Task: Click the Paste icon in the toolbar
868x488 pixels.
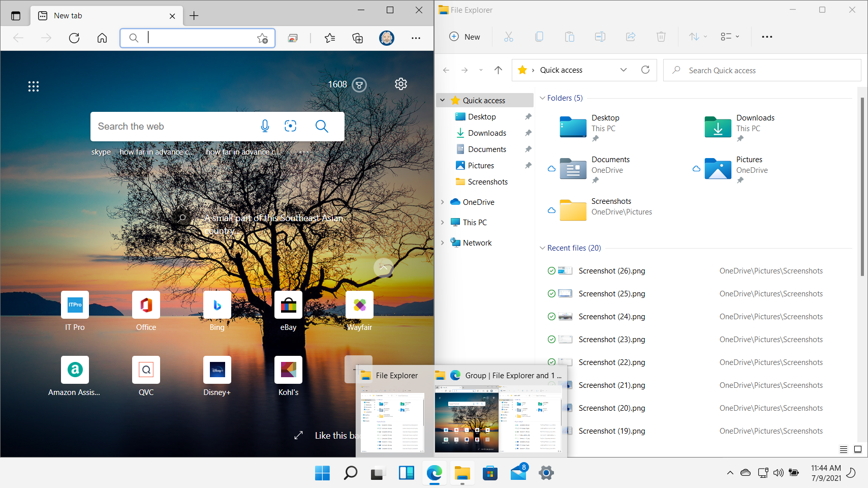Action: tap(569, 36)
